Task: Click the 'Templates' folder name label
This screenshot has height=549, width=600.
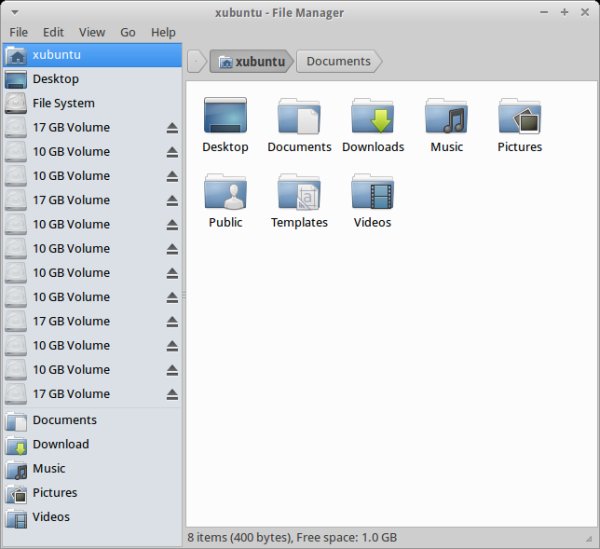Action: (x=299, y=222)
